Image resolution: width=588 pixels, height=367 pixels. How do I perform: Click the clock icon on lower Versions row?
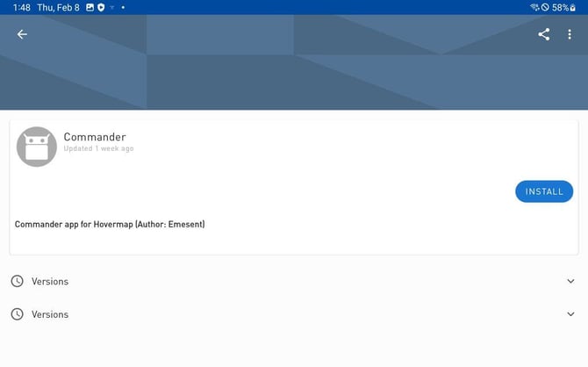pyautogui.click(x=18, y=314)
